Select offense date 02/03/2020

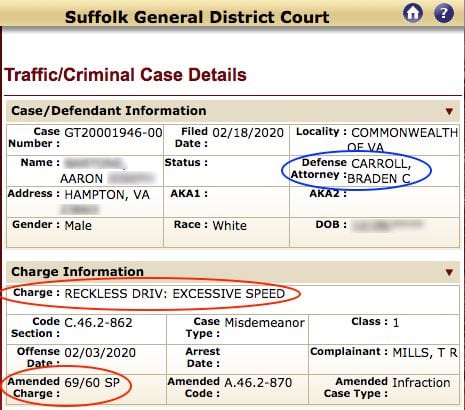coord(100,353)
